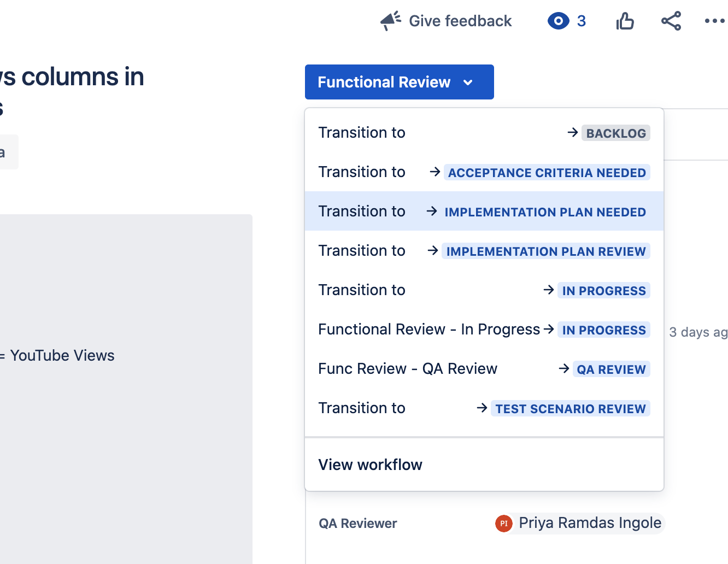The image size is (728, 564).
Task: Click the megaphone Give feedback icon
Action: 391,21
